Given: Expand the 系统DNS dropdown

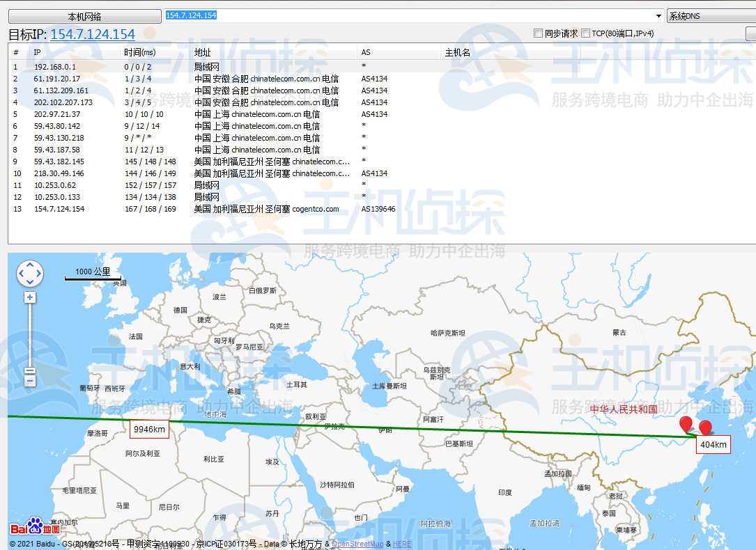Looking at the screenshot, I should coord(711,16).
